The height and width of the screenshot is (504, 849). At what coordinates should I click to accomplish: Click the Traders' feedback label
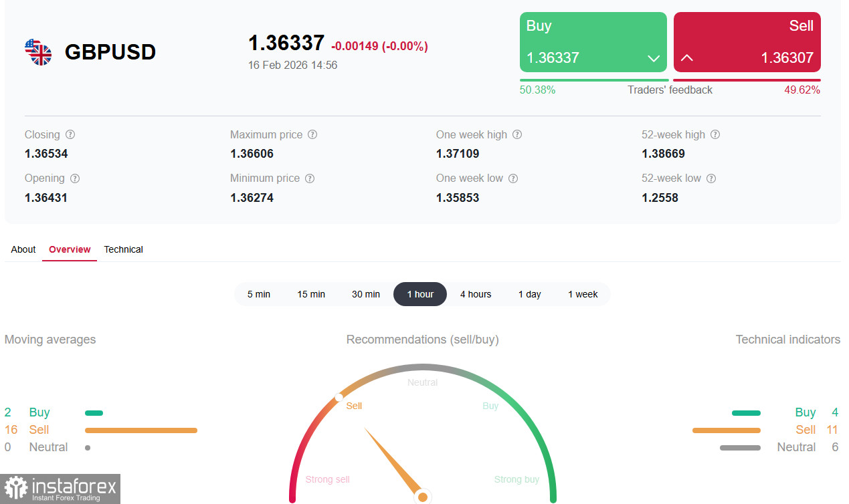pos(670,90)
